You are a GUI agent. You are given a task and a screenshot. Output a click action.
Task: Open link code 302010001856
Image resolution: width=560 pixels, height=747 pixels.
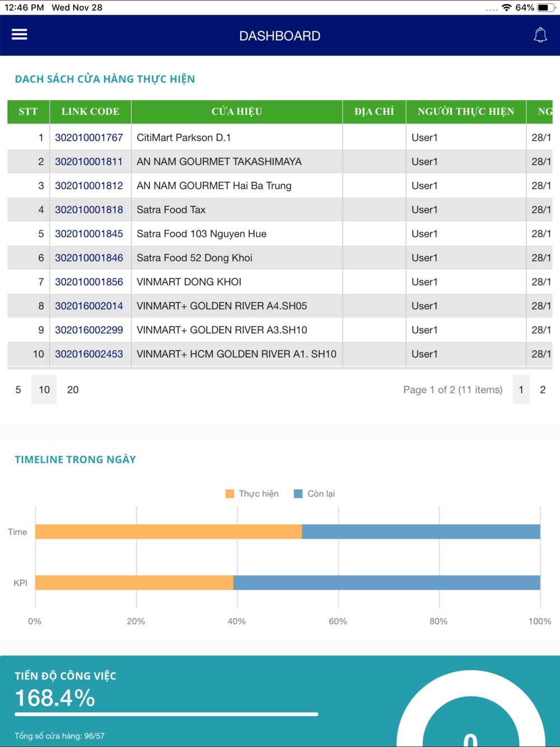(89, 282)
